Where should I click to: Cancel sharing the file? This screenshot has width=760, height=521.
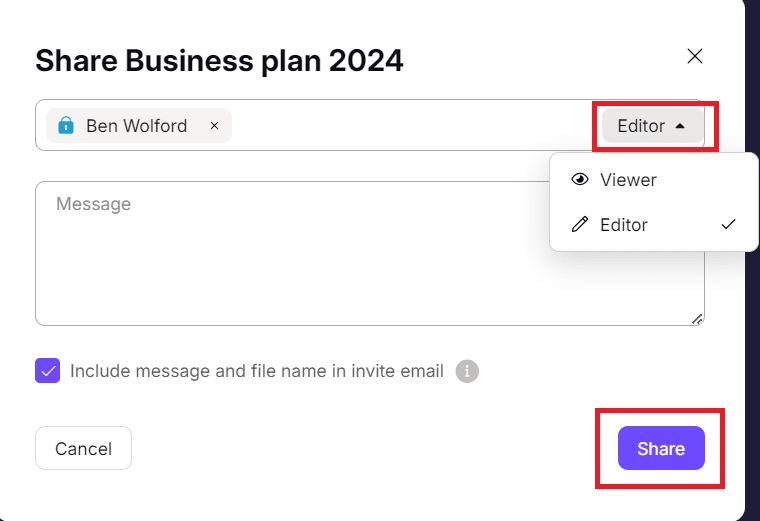pyautogui.click(x=83, y=448)
